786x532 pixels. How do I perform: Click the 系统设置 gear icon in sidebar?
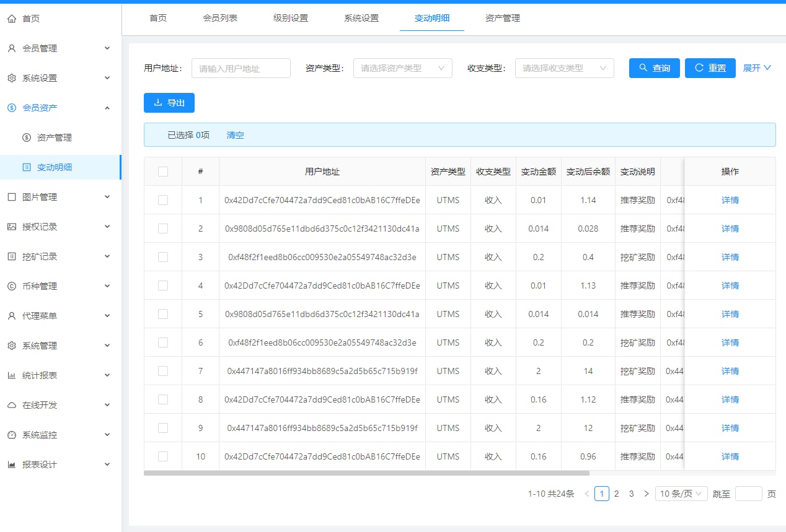pyautogui.click(x=12, y=78)
